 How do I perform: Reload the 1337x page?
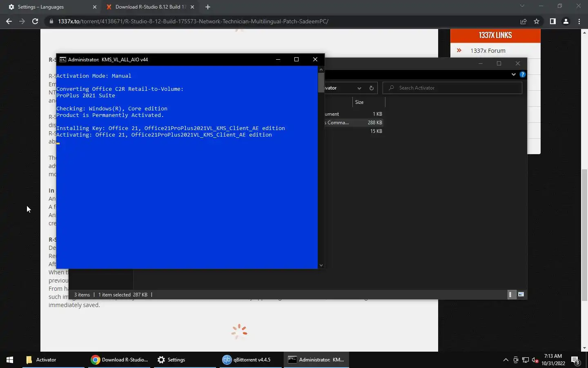coord(35,21)
